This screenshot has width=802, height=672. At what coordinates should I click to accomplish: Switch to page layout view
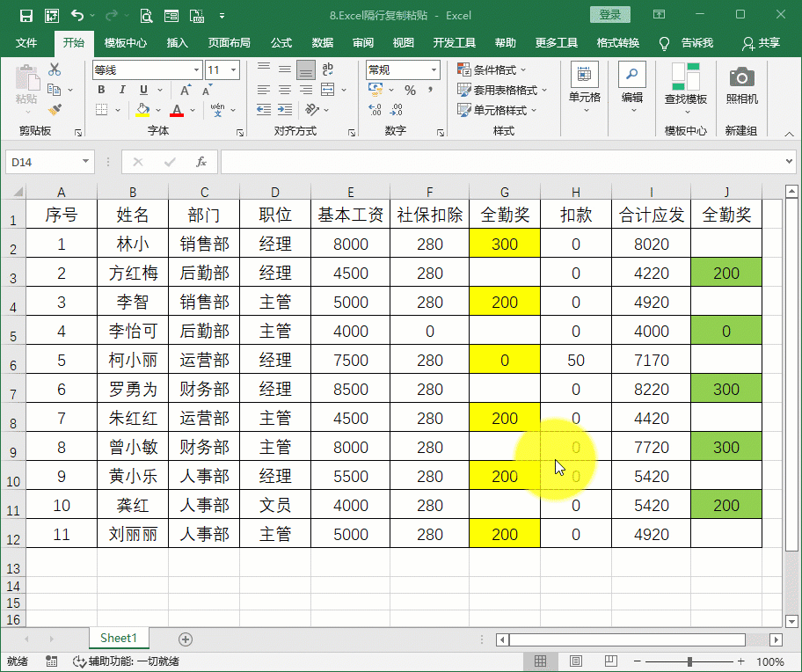coord(576,661)
